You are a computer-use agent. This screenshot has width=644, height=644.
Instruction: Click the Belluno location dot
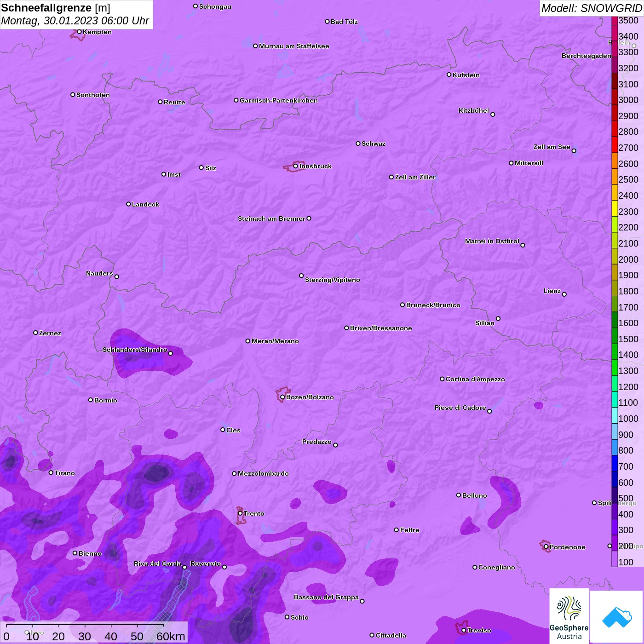[459, 495]
